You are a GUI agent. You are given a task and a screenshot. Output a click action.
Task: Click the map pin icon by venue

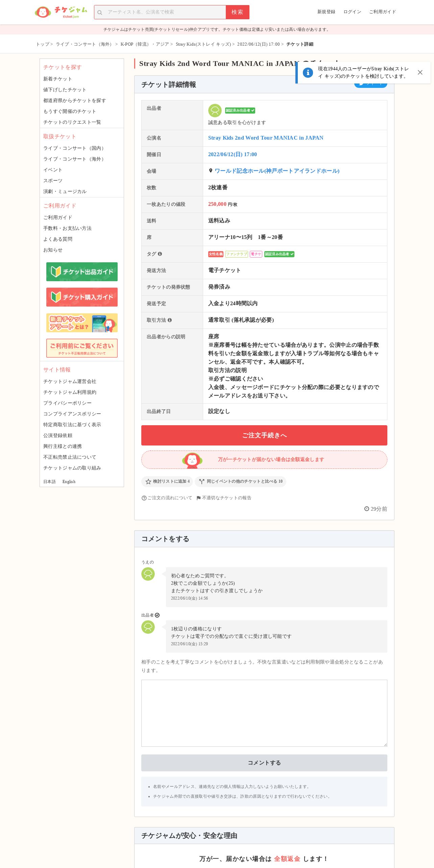(211, 171)
